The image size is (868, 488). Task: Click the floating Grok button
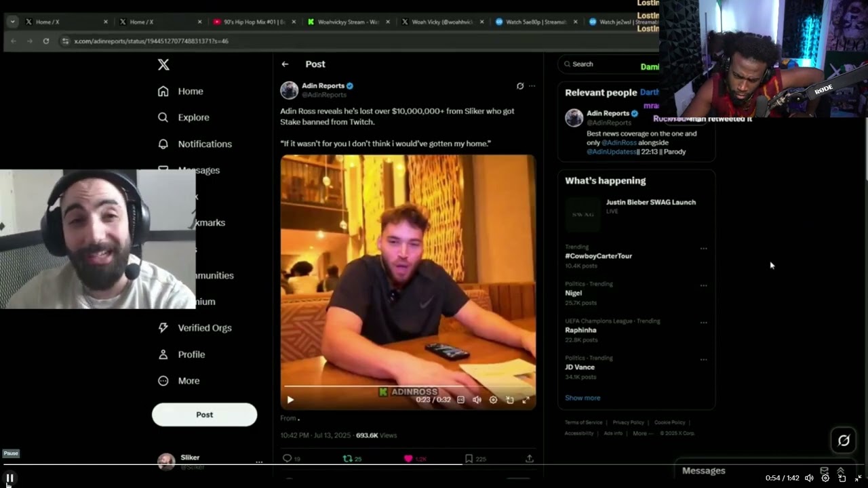844,441
